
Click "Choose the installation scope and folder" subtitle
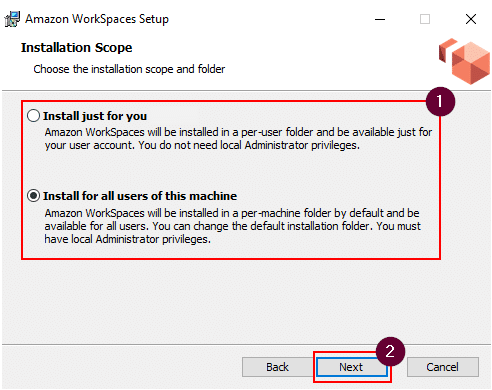click(129, 69)
